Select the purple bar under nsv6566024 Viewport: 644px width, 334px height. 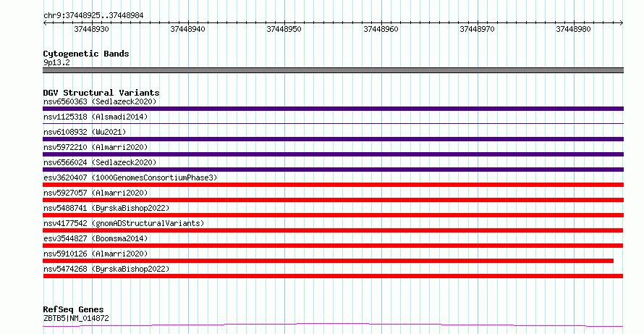333,170
